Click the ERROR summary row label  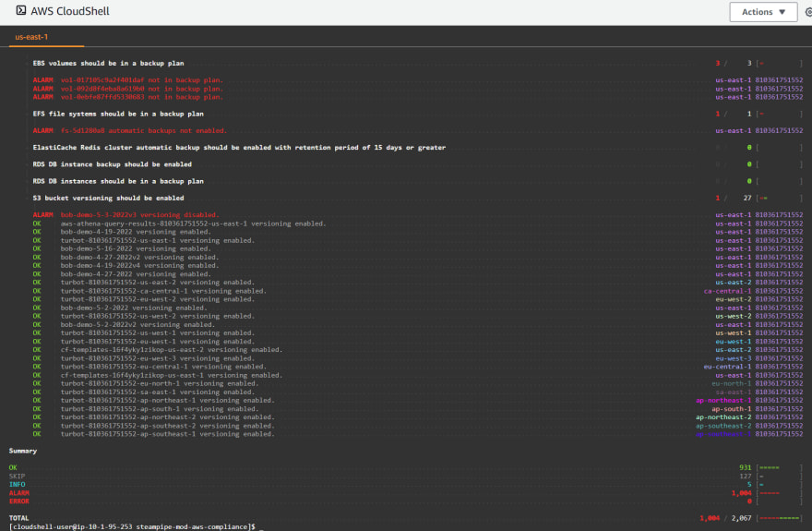point(19,501)
